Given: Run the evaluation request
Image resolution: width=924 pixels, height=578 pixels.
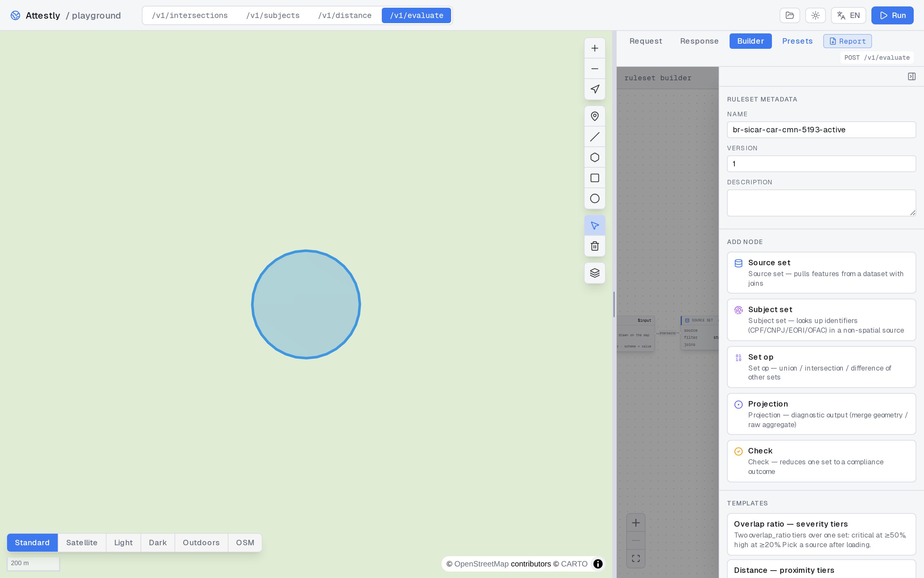Looking at the screenshot, I should (892, 15).
